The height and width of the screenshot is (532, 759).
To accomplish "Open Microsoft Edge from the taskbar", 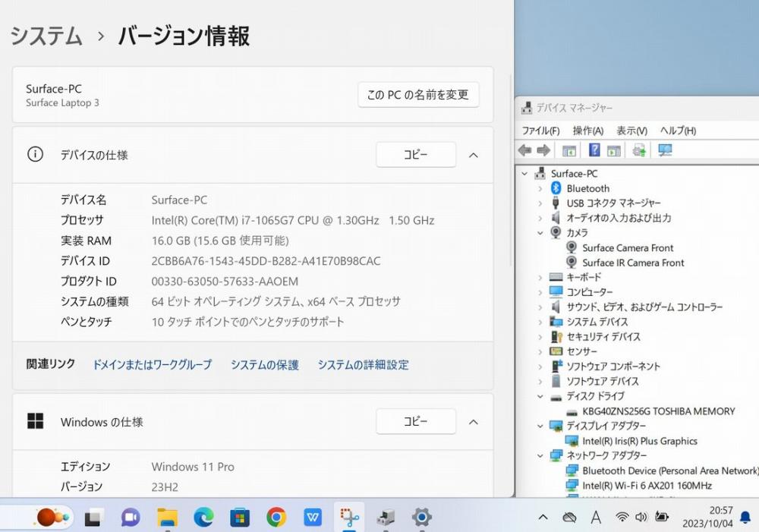I will click(203, 518).
